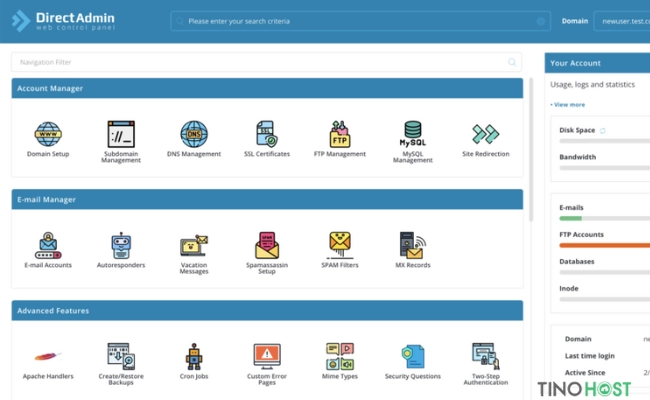Screen dimensions: 650x400
Task: Open Spamassassin Setup
Action: coord(267,253)
